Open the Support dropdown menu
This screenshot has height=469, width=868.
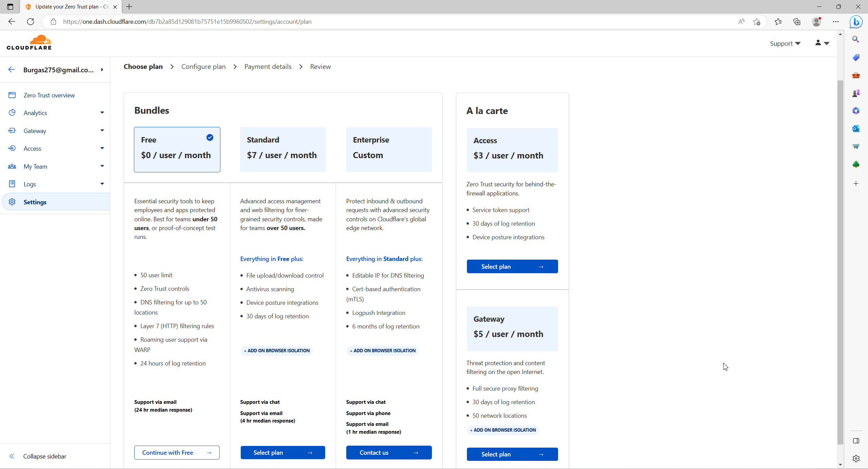[x=785, y=43]
